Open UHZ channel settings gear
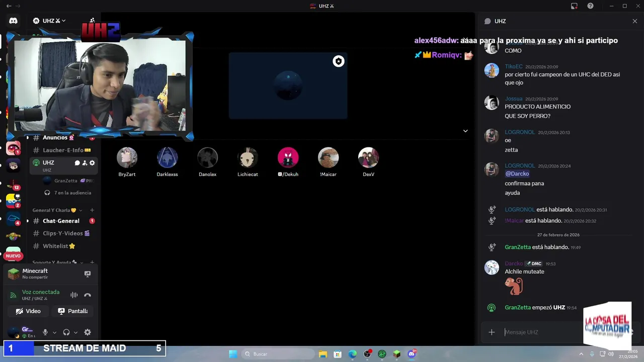This screenshot has width=644, height=362. (x=92, y=163)
